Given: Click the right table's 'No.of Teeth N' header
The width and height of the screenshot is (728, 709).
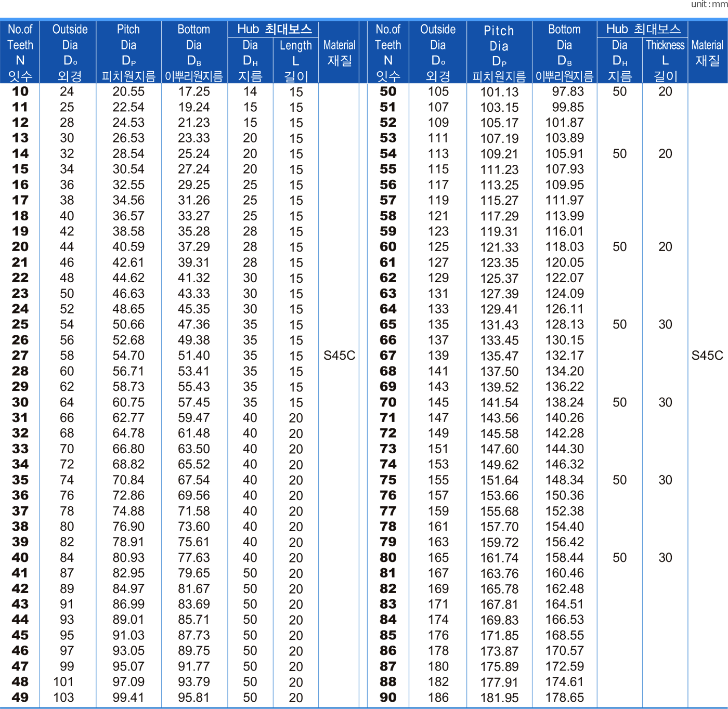Looking at the screenshot, I should point(388,52).
